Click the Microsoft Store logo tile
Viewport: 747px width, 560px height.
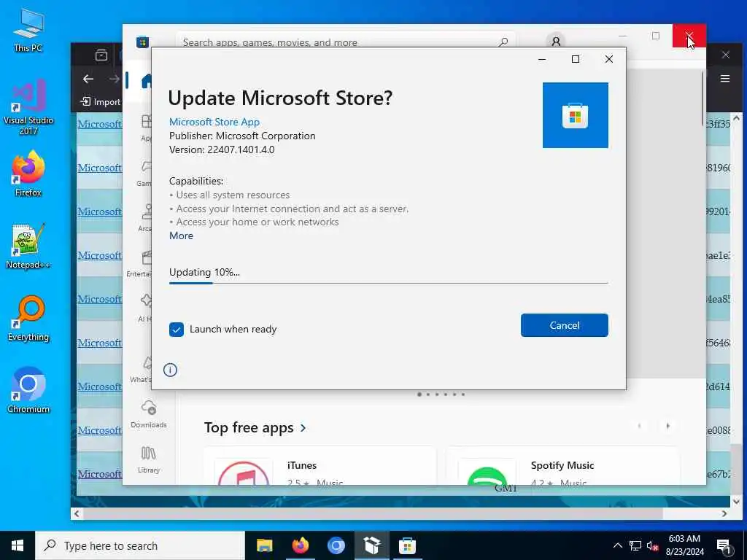tap(575, 115)
